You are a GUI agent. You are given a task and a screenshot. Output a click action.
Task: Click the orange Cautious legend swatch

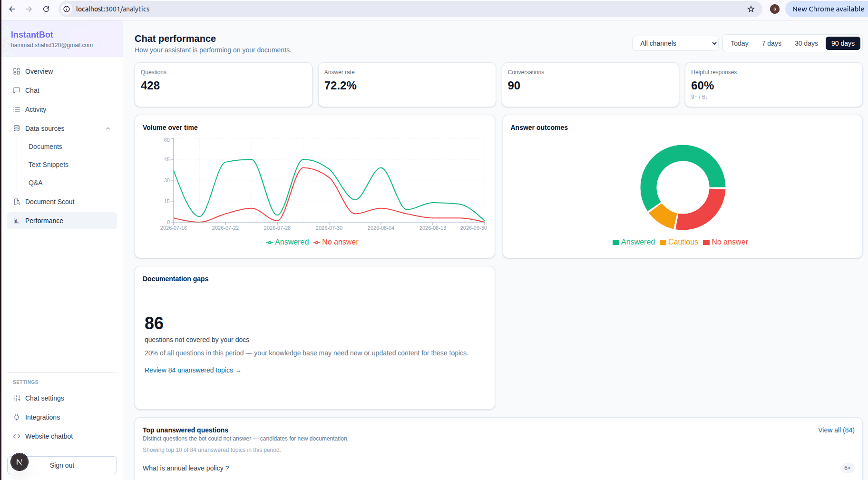tap(663, 243)
